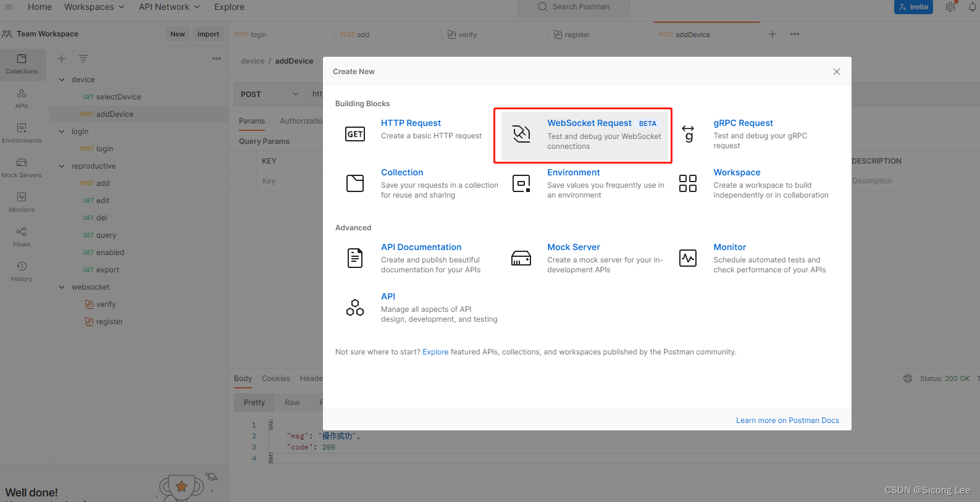Open tab options ellipsis menu
980x502 pixels.
coord(795,34)
